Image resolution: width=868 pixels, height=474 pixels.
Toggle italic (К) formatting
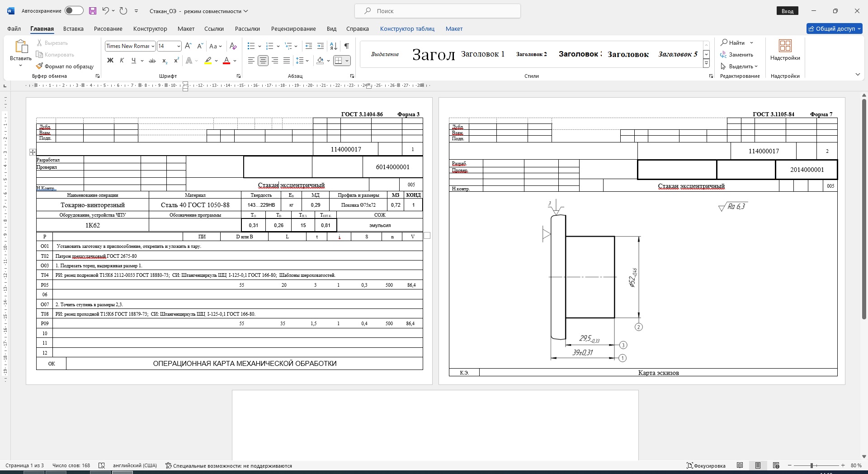tap(122, 61)
